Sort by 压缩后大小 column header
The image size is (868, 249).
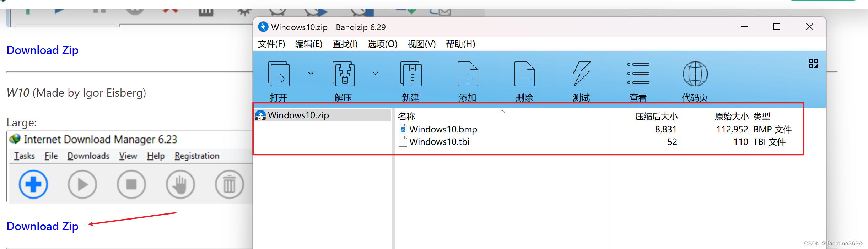click(x=657, y=116)
